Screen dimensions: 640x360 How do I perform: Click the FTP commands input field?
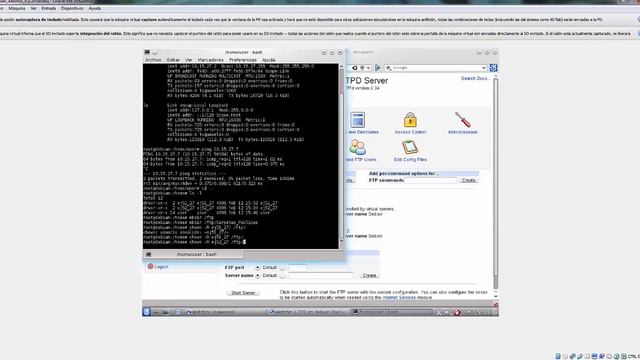[430, 180]
